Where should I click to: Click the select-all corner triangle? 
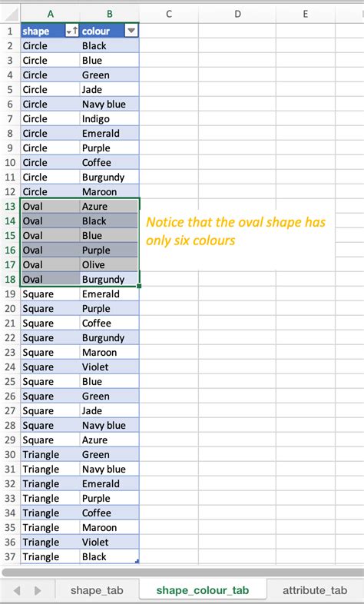(12, 15)
